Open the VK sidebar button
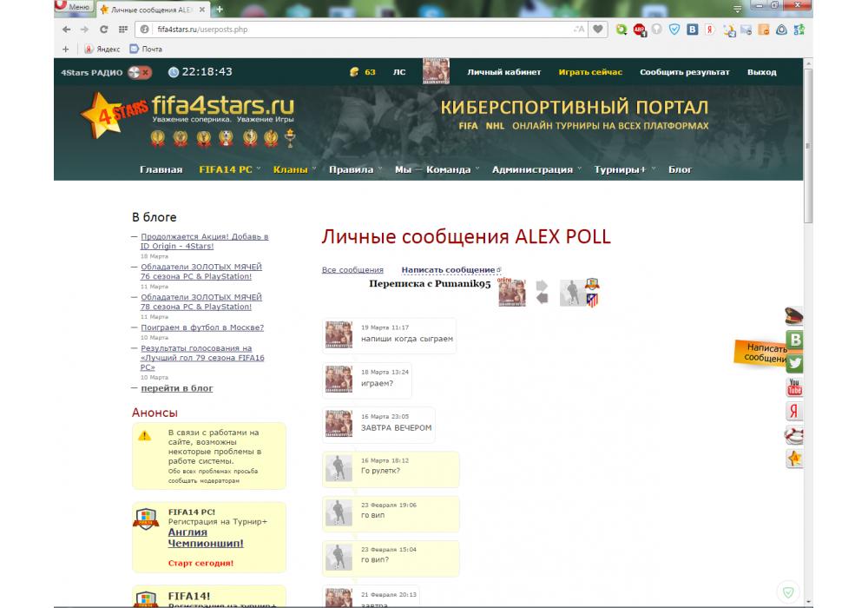 click(795, 340)
